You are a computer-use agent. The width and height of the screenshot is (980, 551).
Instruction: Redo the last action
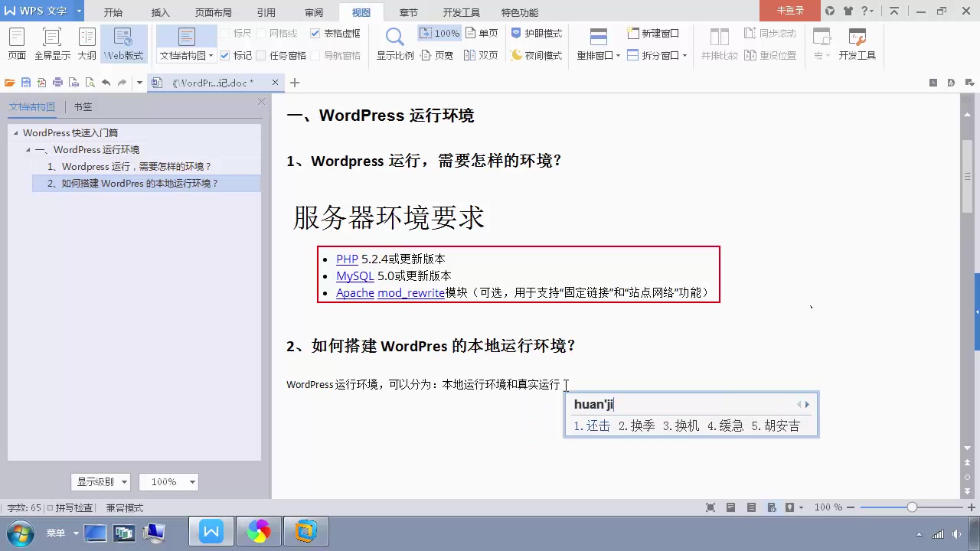[122, 83]
